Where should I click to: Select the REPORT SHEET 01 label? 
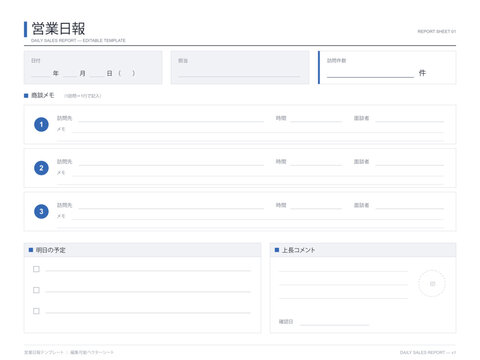point(437,31)
